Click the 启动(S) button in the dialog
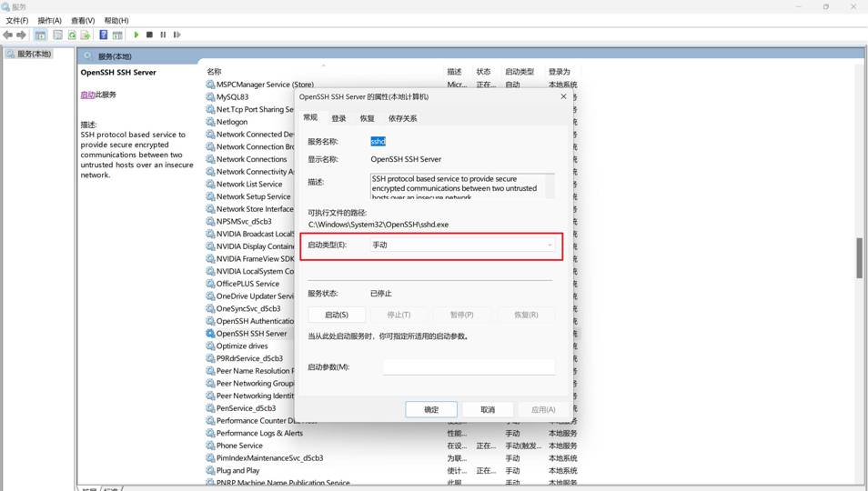The height and width of the screenshot is (491, 868). 336,315
